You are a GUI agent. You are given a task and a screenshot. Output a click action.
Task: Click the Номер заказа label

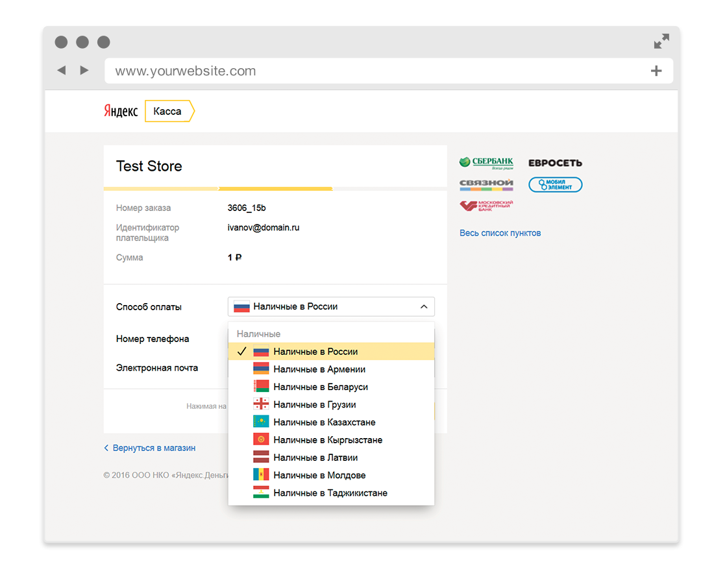[143, 208]
